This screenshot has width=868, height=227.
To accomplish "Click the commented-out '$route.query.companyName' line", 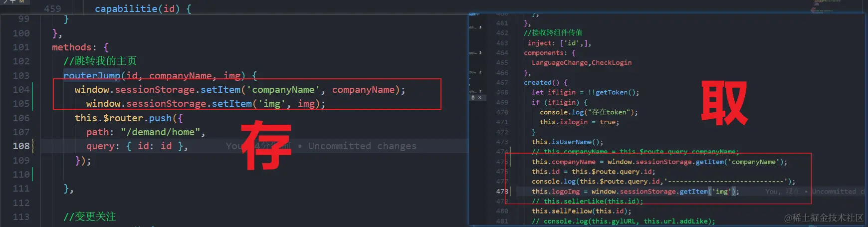I will point(636,152).
